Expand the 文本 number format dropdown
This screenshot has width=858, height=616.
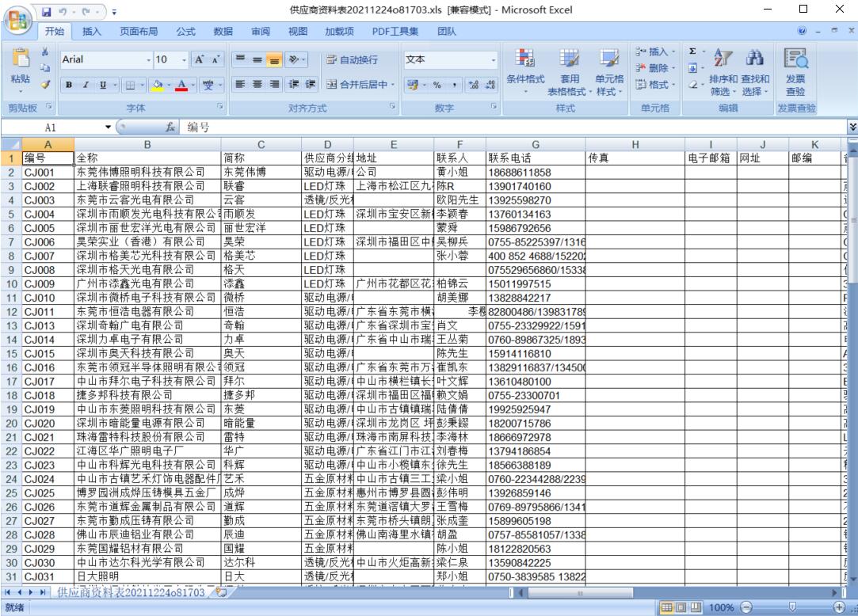click(493, 60)
